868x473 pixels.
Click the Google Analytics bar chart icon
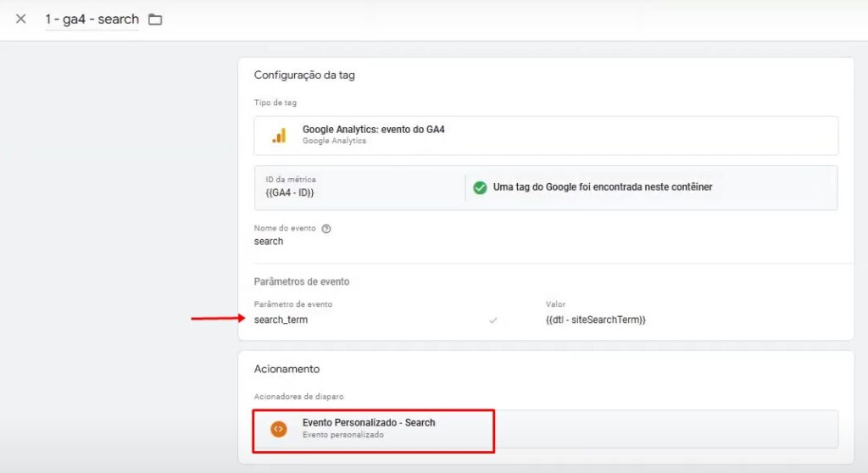point(279,135)
